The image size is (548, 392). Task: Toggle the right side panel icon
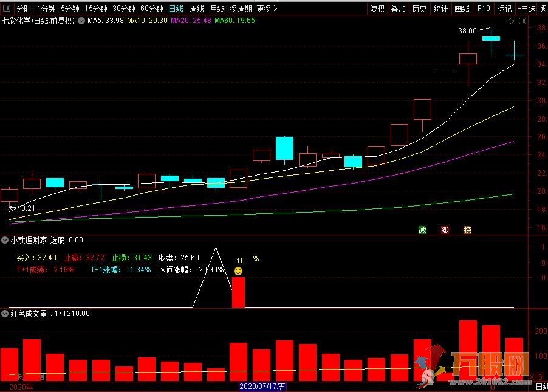click(x=522, y=21)
